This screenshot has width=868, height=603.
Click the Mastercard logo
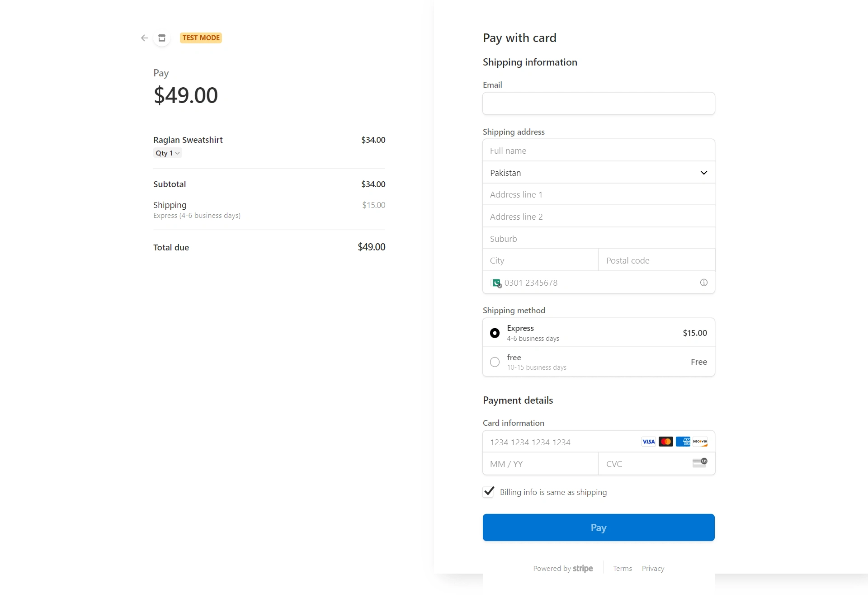pyautogui.click(x=665, y=442)
